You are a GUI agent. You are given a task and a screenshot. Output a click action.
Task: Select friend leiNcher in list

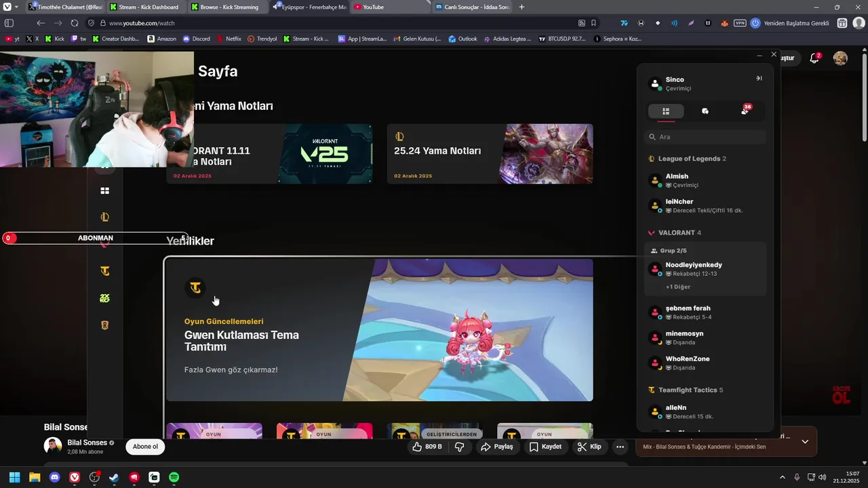[705, 206]
